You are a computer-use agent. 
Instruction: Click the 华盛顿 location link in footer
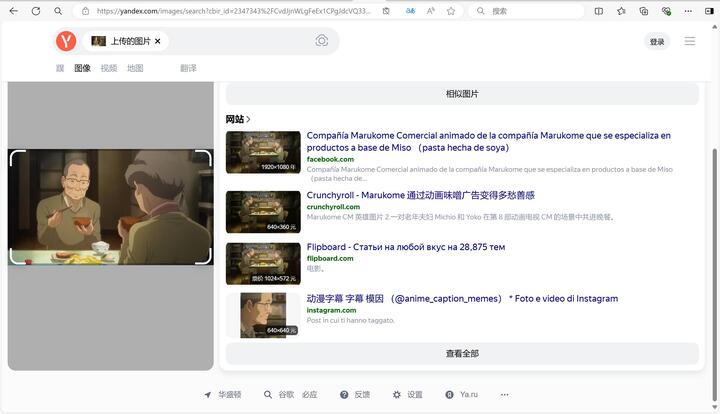pos(230,395)
